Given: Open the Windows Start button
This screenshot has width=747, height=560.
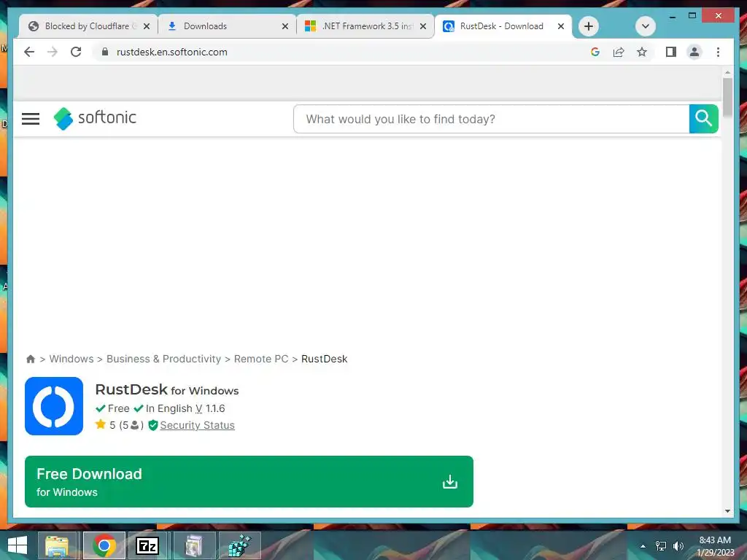Looking at the screenshot, I should point(18,545).
